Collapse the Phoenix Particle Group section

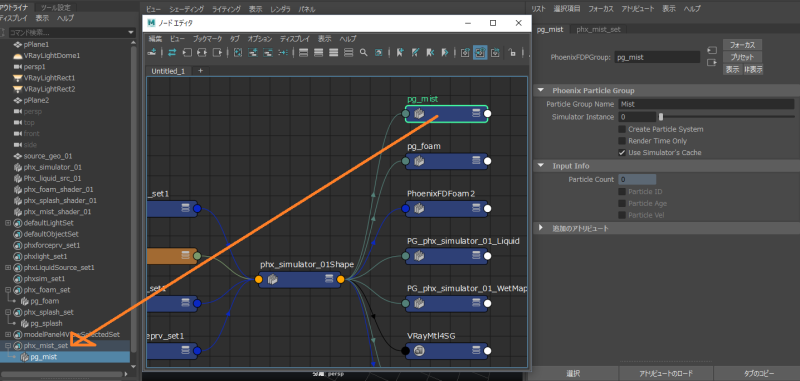[x=541, y=90]
